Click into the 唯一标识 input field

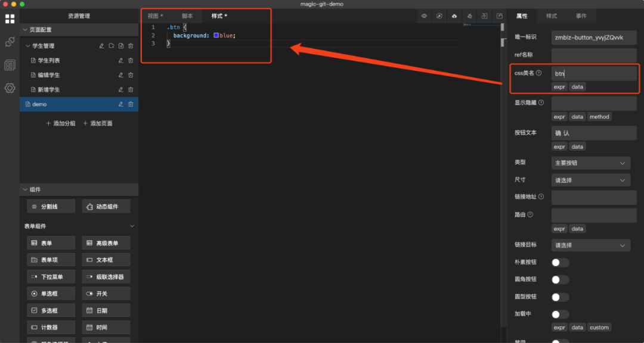tap(594, 38)
